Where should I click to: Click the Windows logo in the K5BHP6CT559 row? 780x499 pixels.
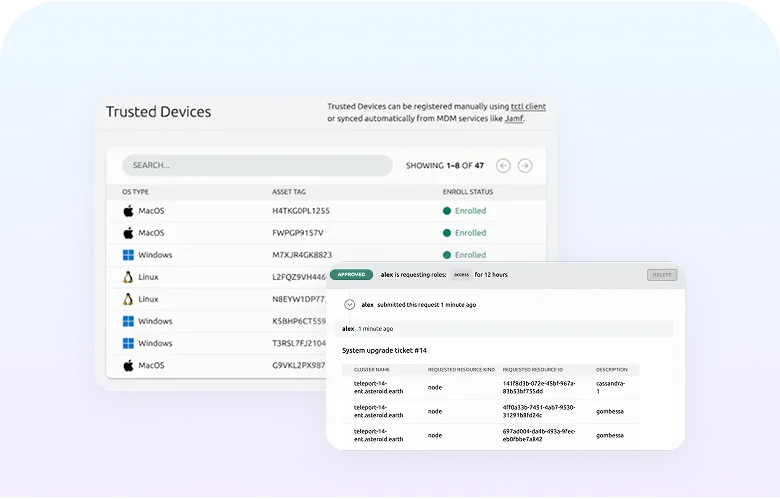(x=128, y=321)
